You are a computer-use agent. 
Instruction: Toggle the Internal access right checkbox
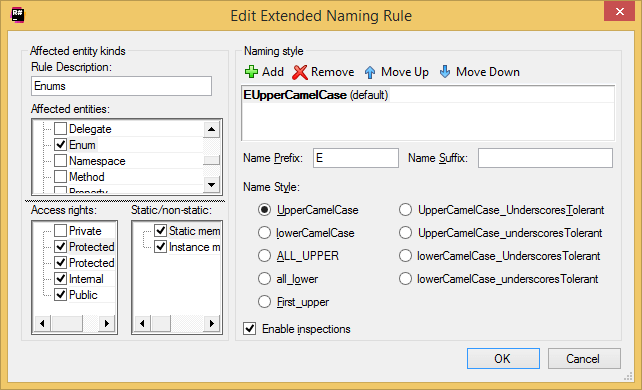click(61, 278)
